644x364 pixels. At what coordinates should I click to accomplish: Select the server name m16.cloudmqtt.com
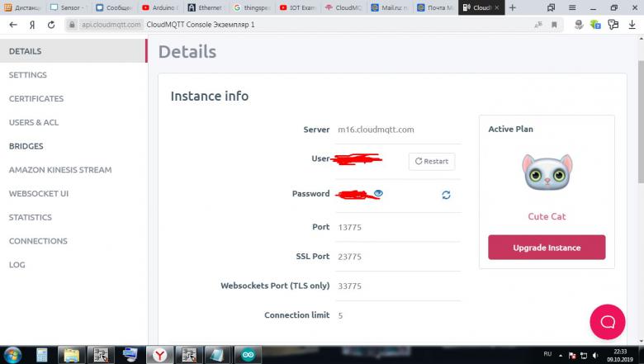click(x=376, y=130)
